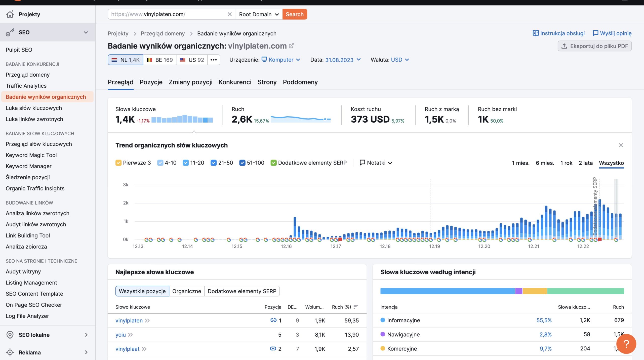644x360 pixels.
Task: Click the link icon in vinylplaten row
Action: click(273, 320)
